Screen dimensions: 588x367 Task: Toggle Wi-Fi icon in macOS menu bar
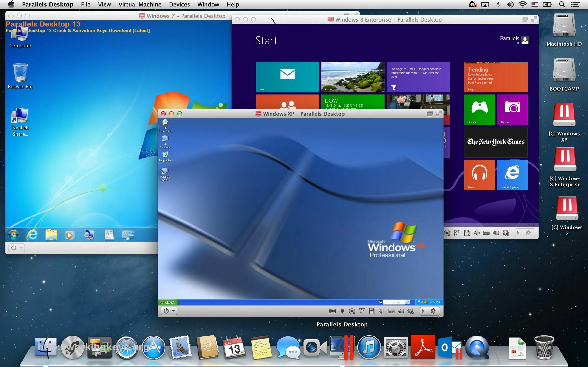[x=522, y=4]
